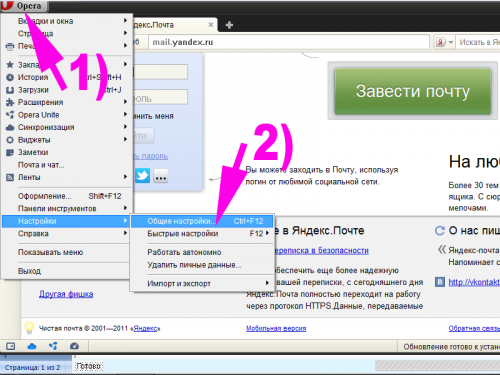Image resolution: width=500 pixels, height=375 pixels.
Task: Open the Widgets submenu
Action: tap(67, 140)
